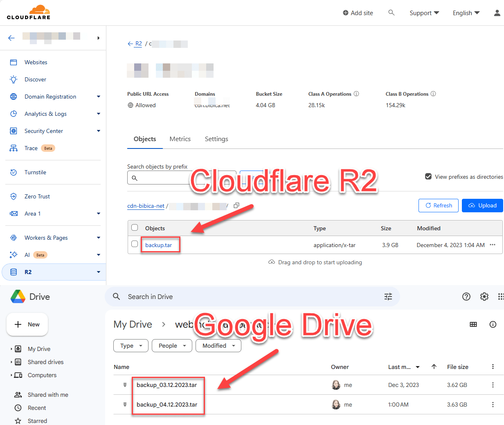504x425 pixels.
Task: Open the Type filter dropdown in Drive
Action: (x=131, y=346)
